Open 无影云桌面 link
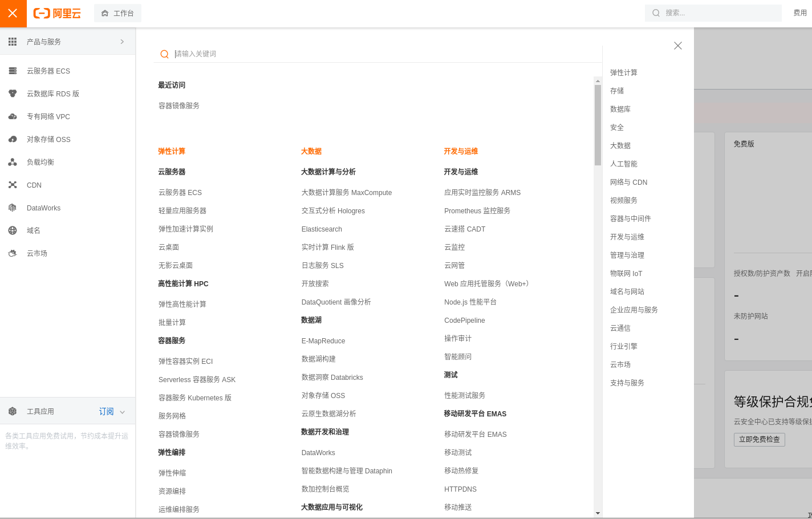The image size is (812, 519). [x=176, y=265]
